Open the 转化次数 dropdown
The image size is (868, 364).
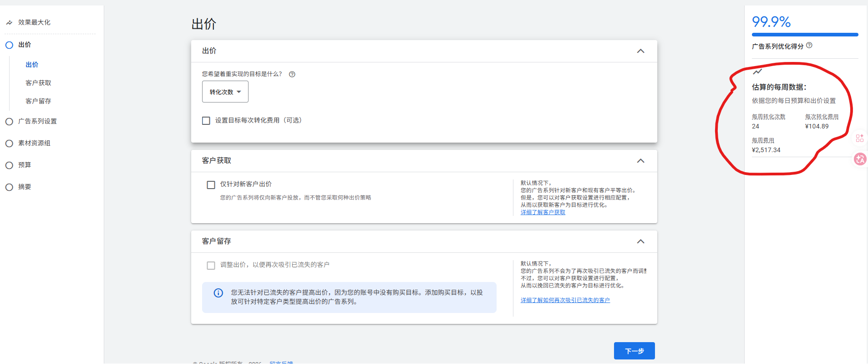225,92
